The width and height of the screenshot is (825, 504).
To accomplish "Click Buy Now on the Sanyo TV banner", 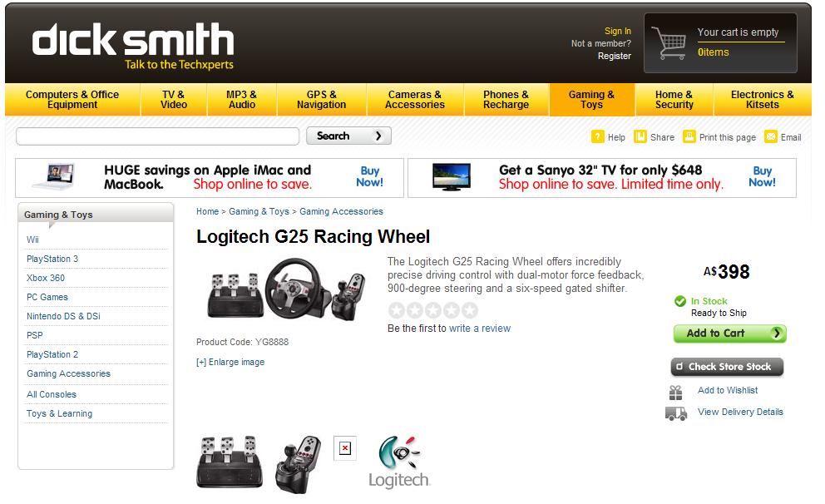I will pos(762,177).
